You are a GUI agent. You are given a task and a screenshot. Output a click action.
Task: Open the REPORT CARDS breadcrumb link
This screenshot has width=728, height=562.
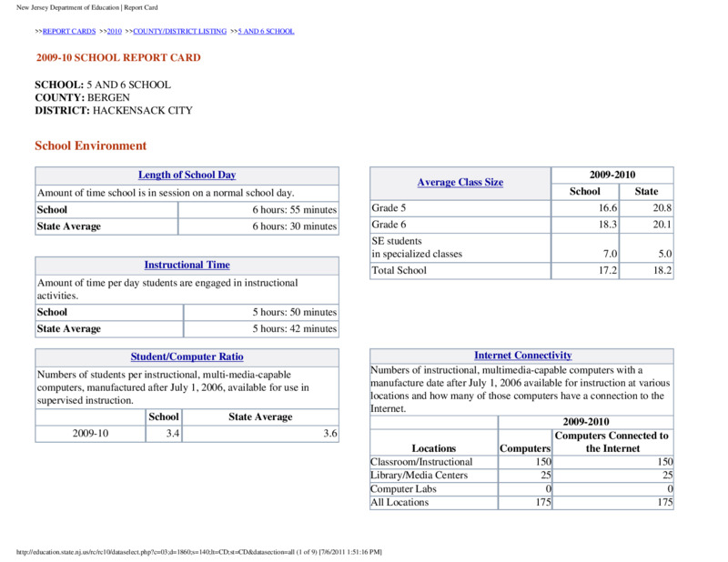click(x=69, y=31)
